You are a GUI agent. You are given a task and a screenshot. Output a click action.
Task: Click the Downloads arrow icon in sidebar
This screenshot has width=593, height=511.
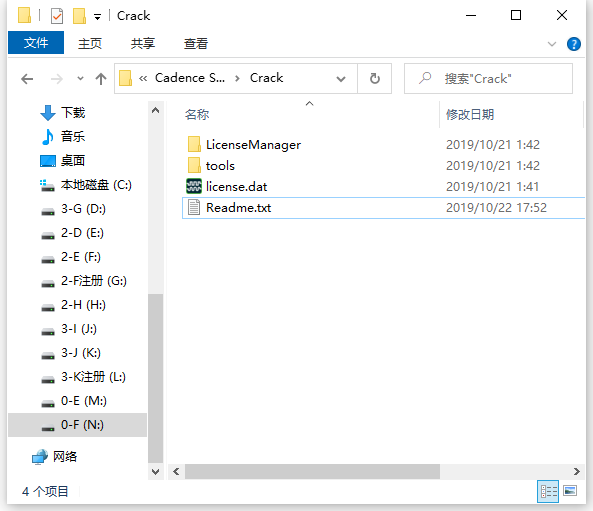click(48, 113)
